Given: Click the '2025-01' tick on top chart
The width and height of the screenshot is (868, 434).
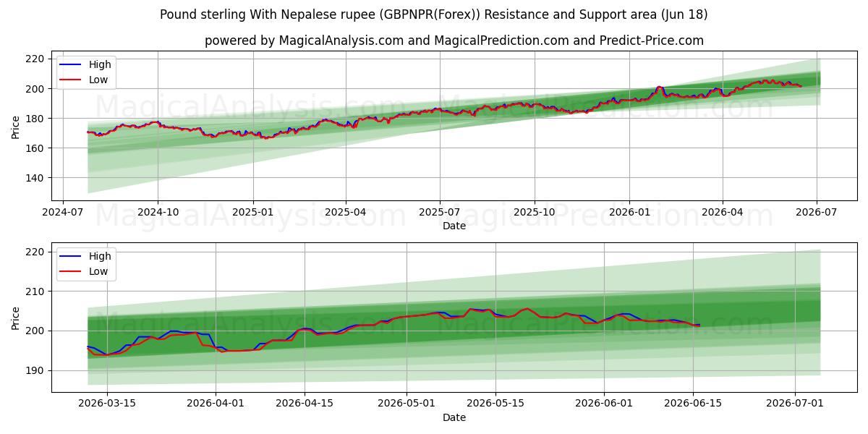Looking at the screenshot, I should [253, 211].
